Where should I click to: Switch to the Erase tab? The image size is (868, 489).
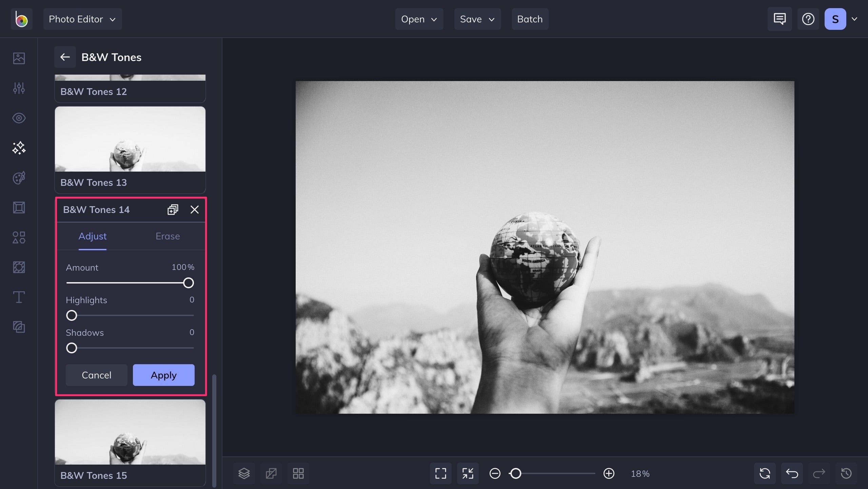(167, 235)
